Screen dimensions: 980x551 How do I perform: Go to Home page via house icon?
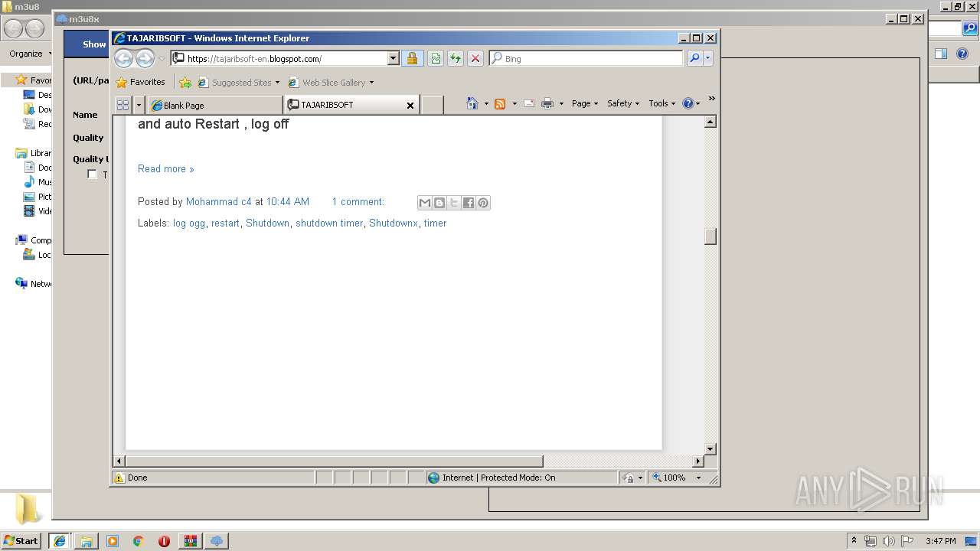point(472,103)
